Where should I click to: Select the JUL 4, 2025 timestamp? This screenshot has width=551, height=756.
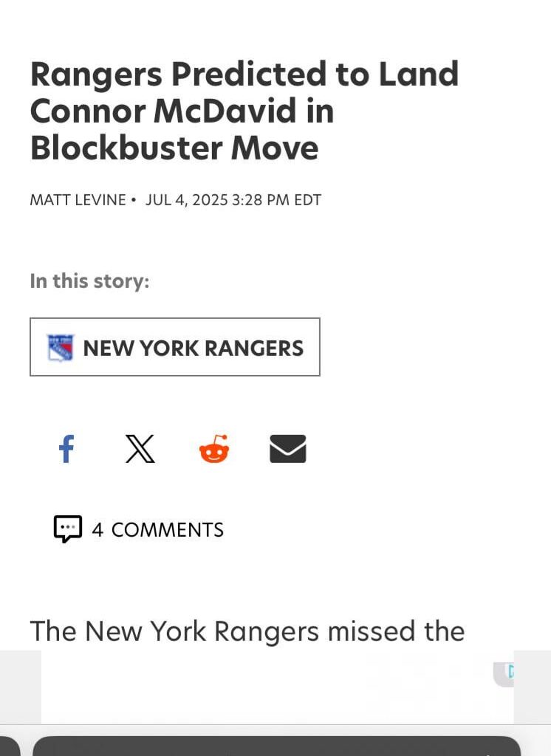[234, 199]
